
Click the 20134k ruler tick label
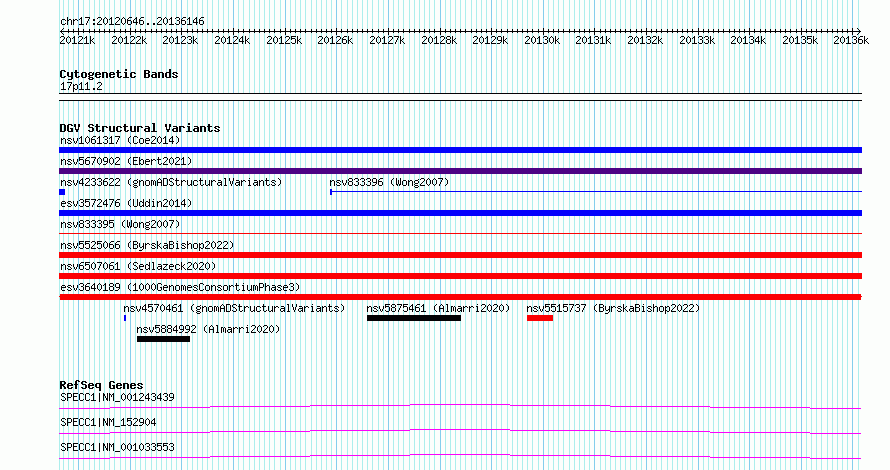(x=748, y=40)
